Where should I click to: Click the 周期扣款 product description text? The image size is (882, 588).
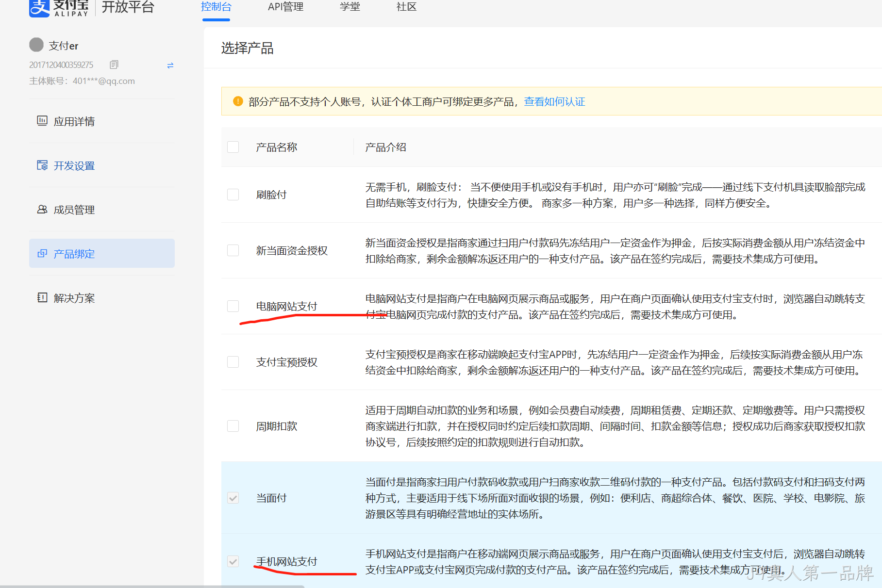point(615,426)
